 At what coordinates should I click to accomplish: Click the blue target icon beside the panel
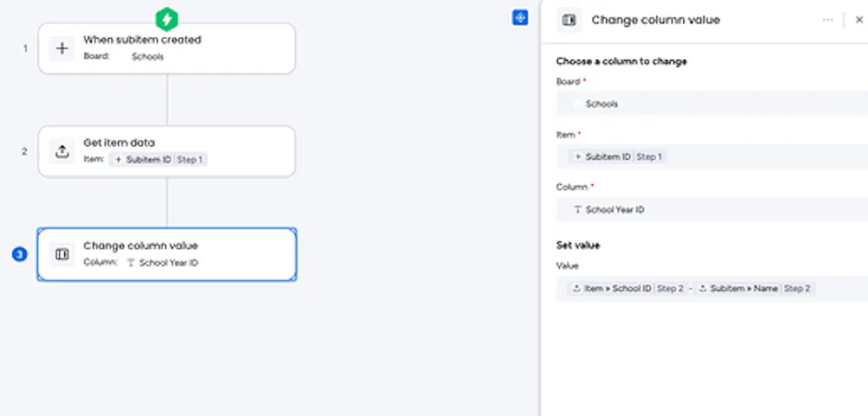[x=520, y=17]
